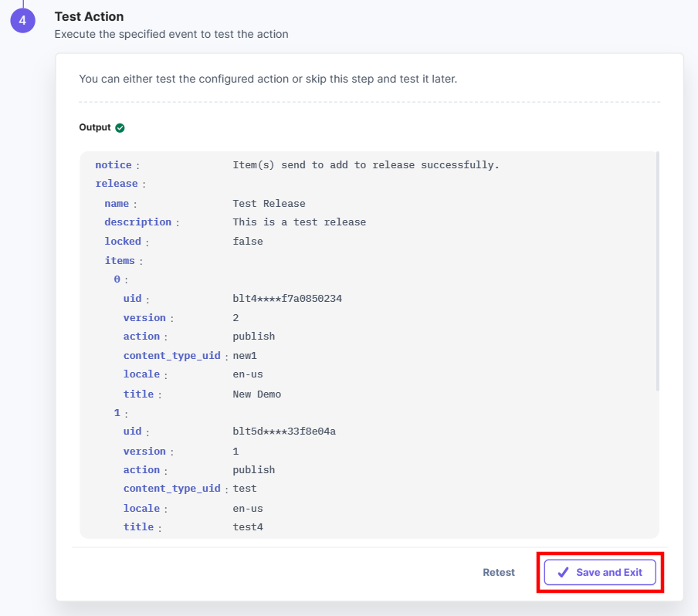Click the Save and Exit button
Image resolution: width=698 pixels, height=616 pixels.
600,572
